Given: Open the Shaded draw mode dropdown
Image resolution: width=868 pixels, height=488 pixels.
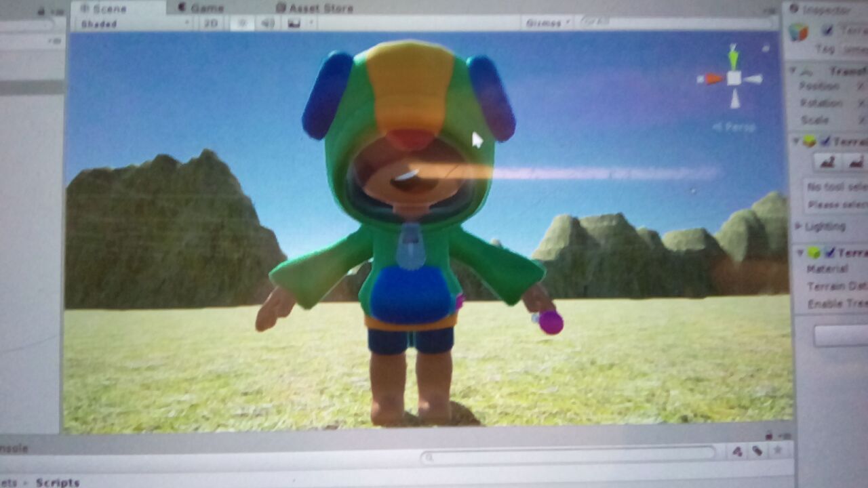Looking at the screenshot, I should (134, 24).
